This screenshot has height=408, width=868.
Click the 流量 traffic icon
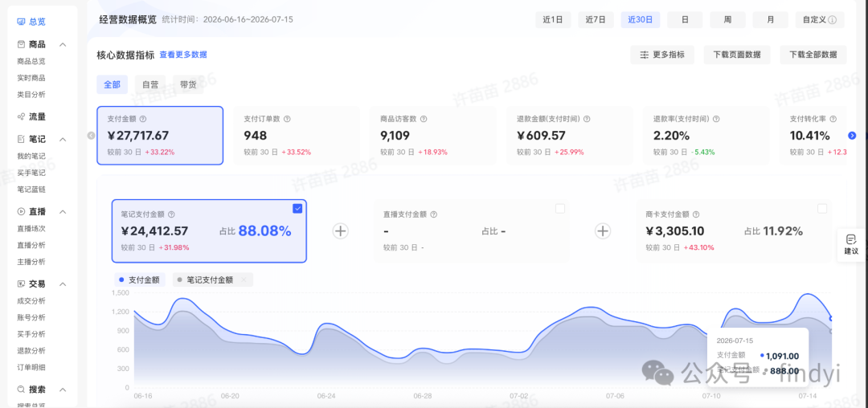click(21, 116)
